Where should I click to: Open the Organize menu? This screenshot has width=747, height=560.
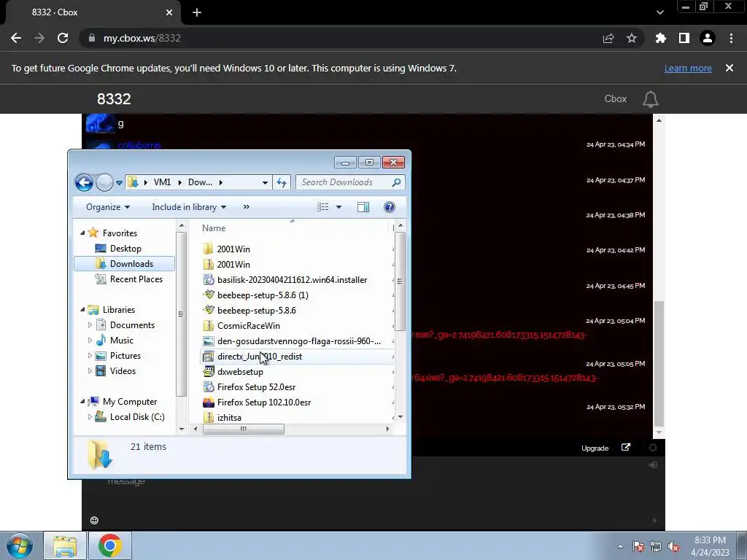coord(108,206)
